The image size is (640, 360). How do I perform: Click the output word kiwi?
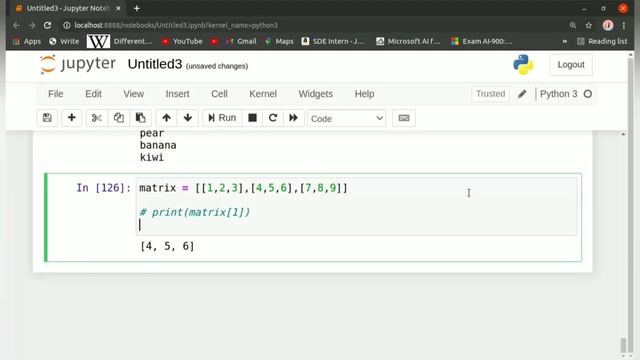(151, 158)
